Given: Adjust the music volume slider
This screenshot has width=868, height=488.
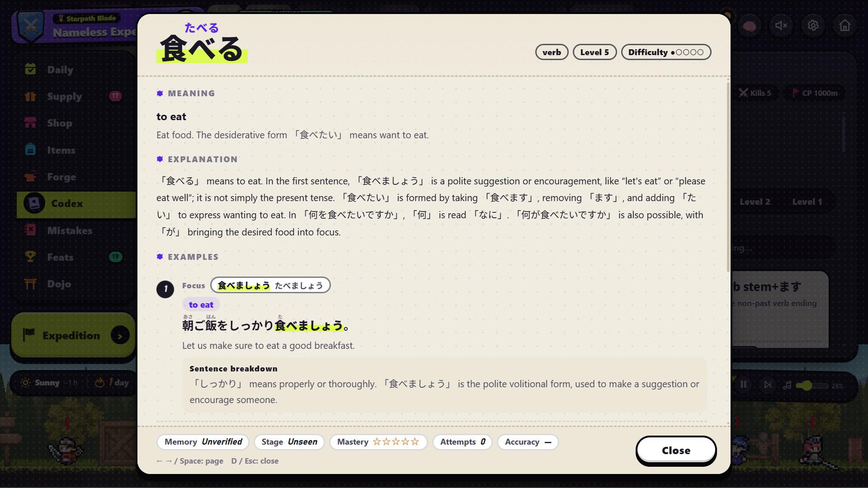Looking at the screenshot, I should click(x=812, y=385).
